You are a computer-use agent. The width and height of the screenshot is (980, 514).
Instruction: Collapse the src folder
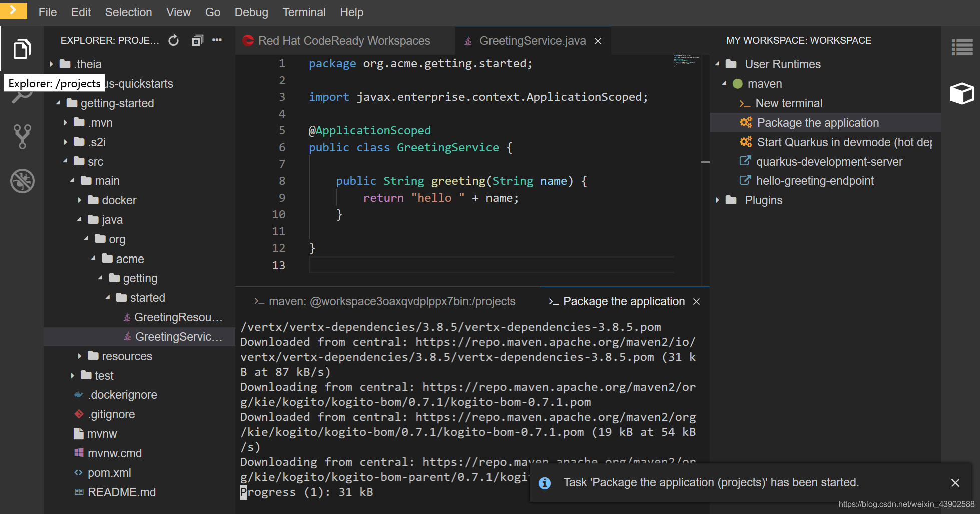pos(65,161)
